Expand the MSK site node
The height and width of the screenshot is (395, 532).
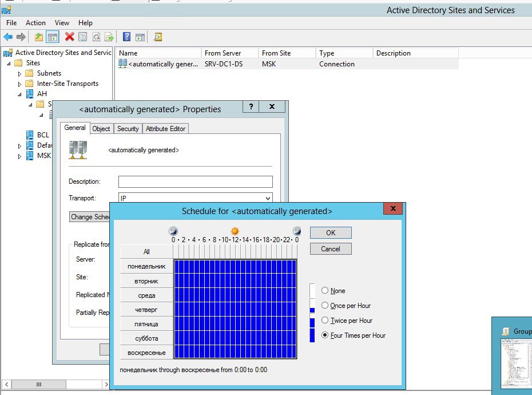tap(19, 156)
